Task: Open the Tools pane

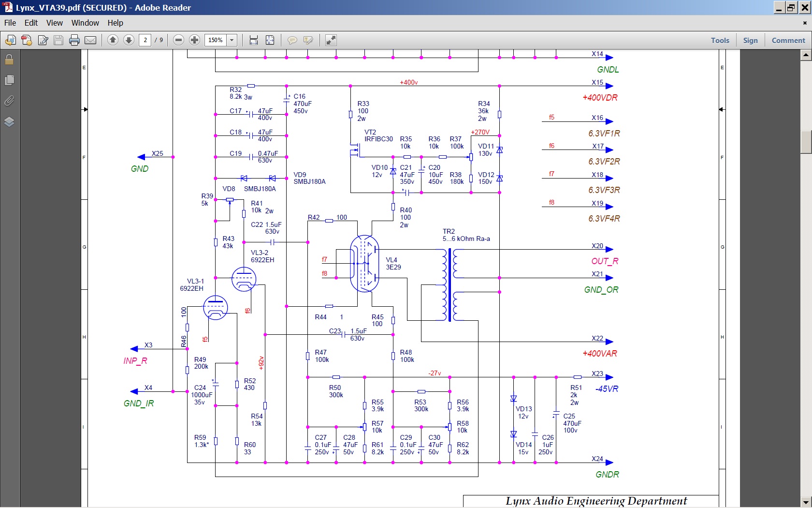Action: (720, 40)
